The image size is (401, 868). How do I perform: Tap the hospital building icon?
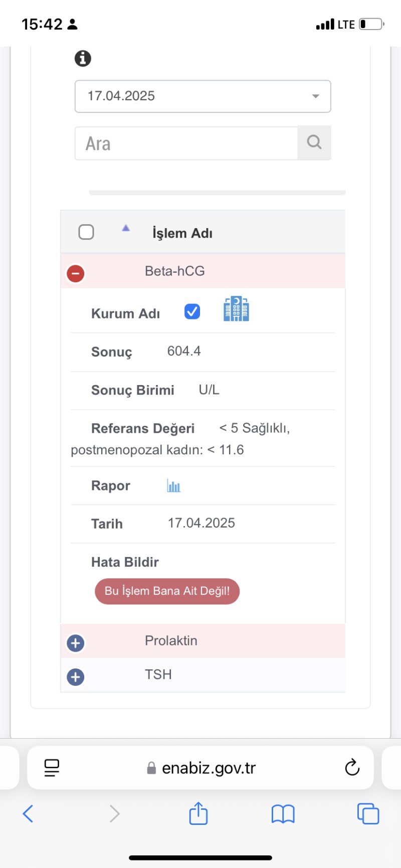(236, 309)
